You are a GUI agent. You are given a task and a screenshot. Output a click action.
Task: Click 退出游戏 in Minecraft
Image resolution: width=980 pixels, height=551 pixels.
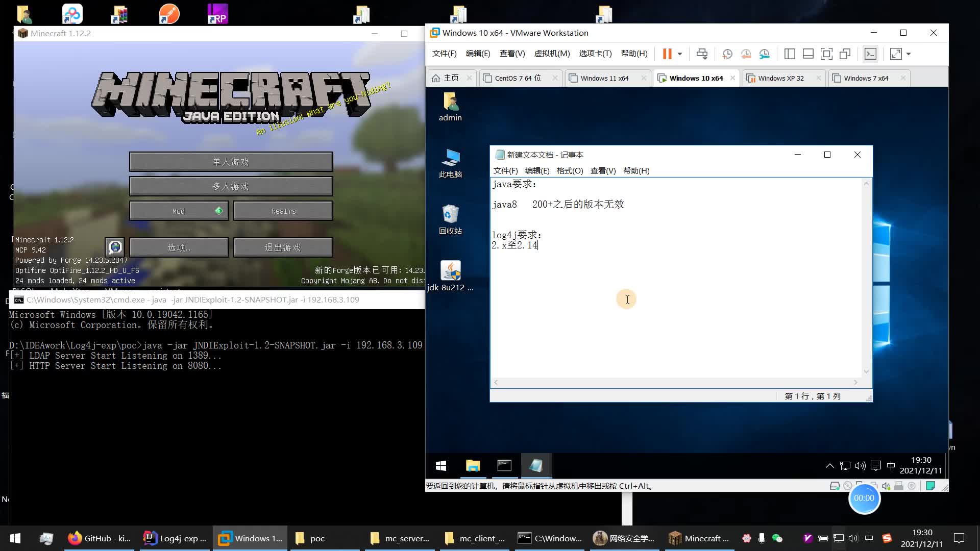click(283, 247)
